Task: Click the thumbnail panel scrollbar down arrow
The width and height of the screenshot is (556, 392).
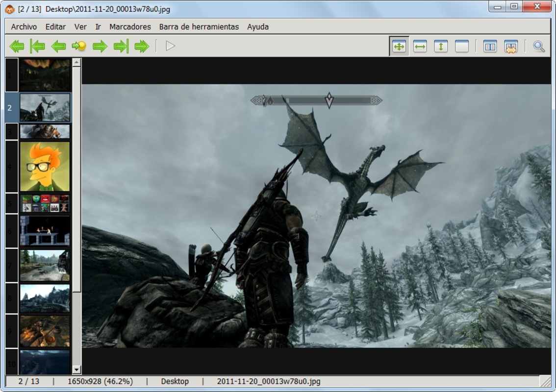Action: tap(76, 368)
